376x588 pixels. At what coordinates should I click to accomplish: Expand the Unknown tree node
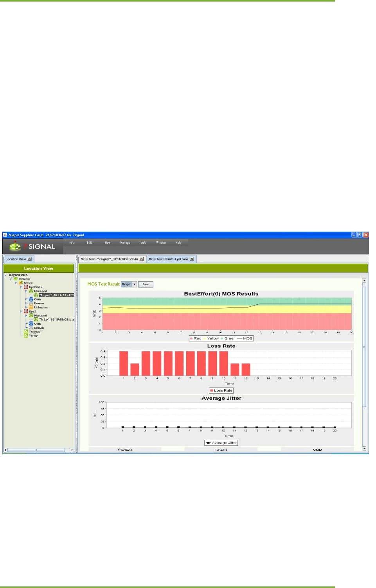coord(26,307)
